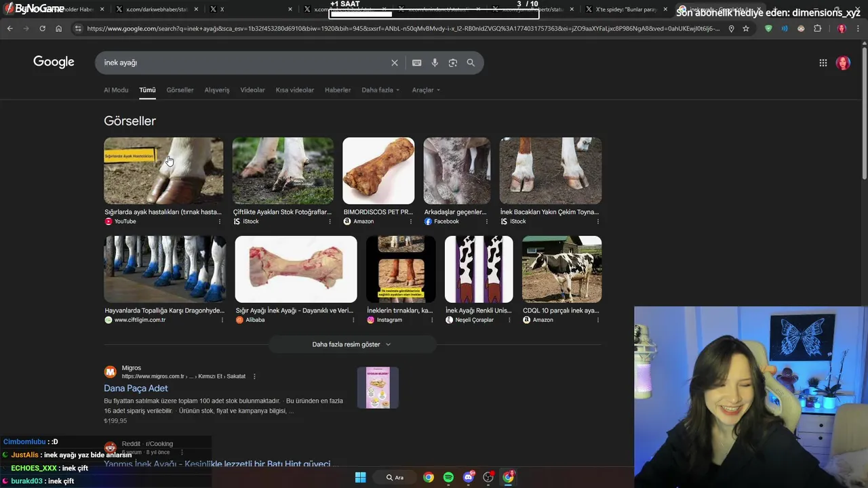Switch to the Alışveriş tab
This screenshot has height=488, width=868.
click(217, 90)
